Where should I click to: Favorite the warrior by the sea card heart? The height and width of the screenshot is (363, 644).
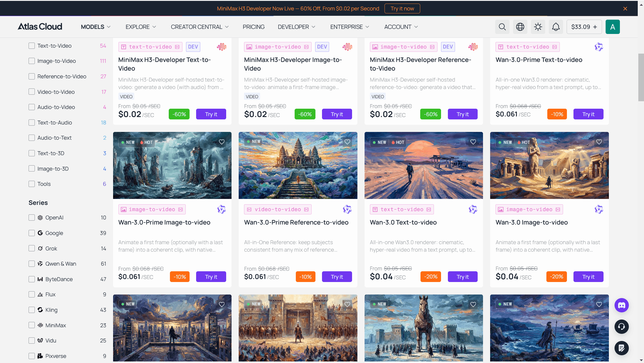coord(599,304)
